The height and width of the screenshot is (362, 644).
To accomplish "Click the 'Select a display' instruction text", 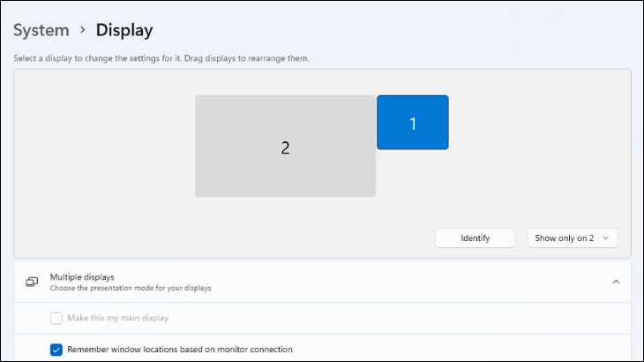I will 161,58.
